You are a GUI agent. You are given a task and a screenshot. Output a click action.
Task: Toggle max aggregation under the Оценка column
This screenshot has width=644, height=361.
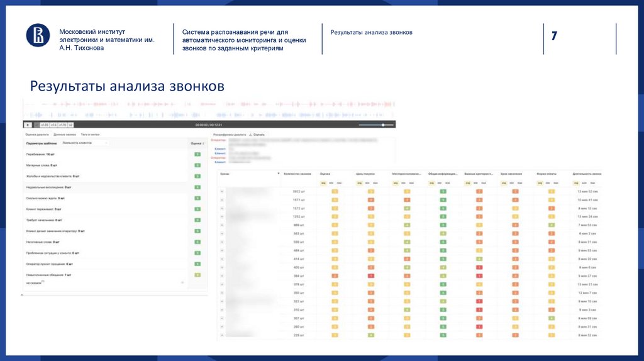[339, 183]
